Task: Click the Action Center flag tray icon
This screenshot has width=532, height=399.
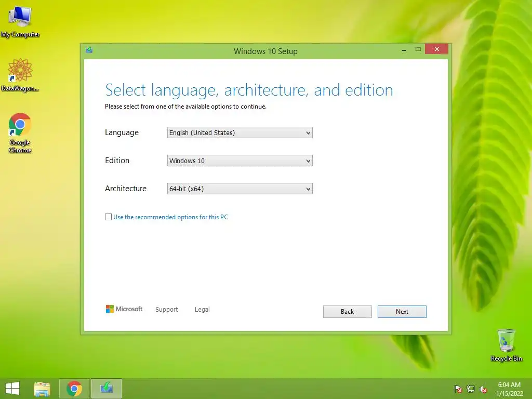Action: pyautogui.click(x=458, y=389)
